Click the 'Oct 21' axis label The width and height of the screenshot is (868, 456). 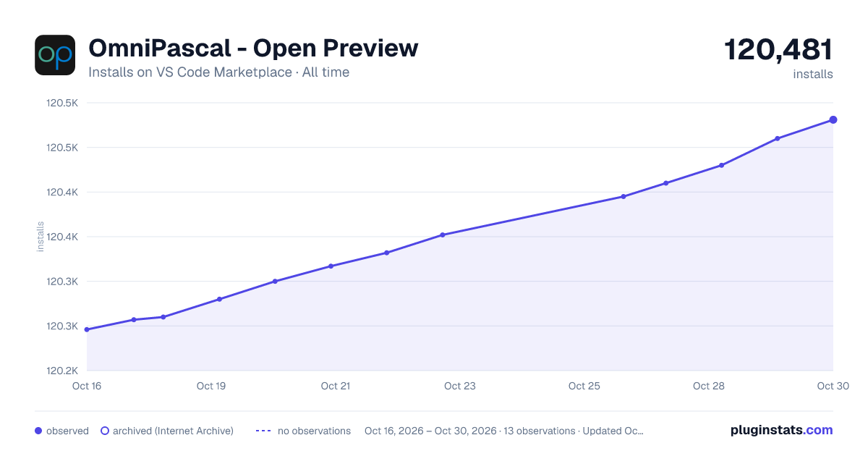tap(336, 386)
